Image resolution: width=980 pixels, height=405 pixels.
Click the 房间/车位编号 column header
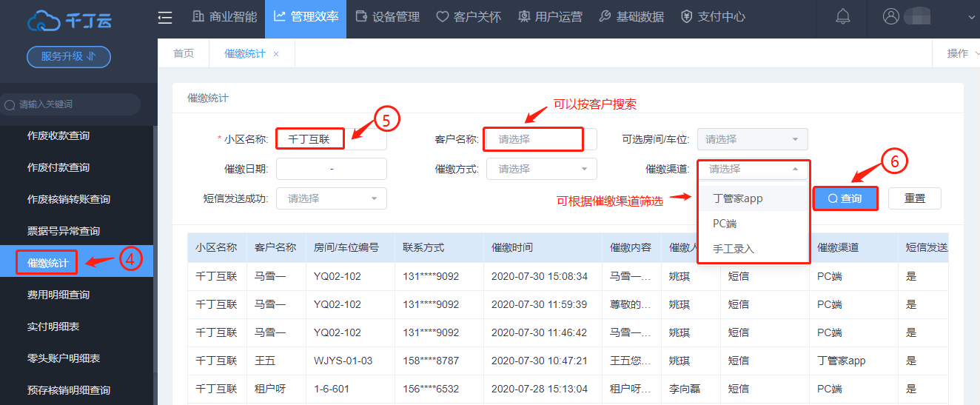pyautogui.click(x=349, y=247)
